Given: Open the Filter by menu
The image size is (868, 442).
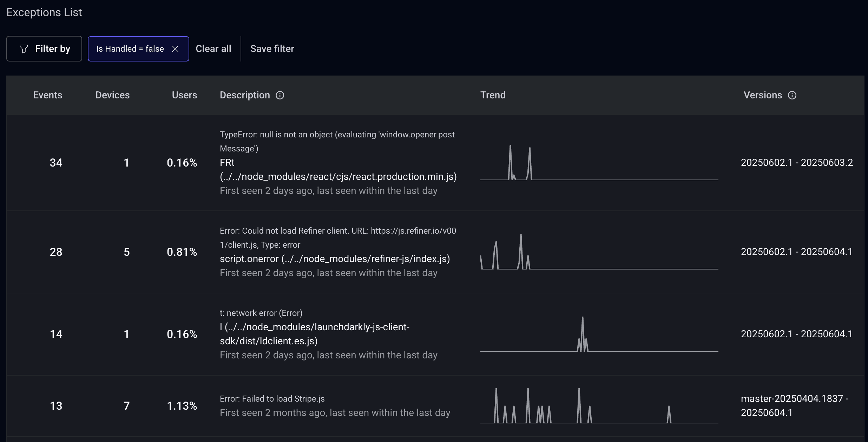Looking at the screenshot, I should tap(44, 49).
